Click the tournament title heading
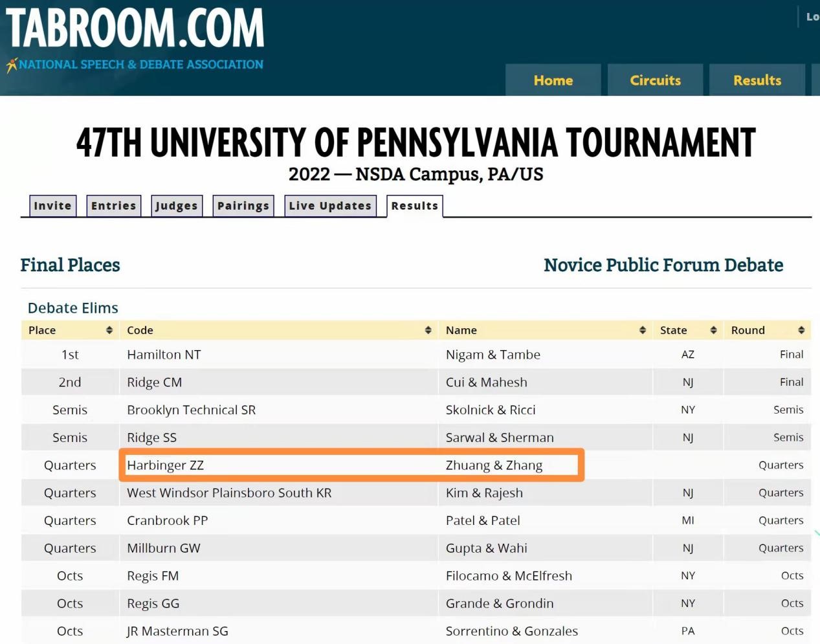Screen dimensions: 820x644 pos(416,143)
